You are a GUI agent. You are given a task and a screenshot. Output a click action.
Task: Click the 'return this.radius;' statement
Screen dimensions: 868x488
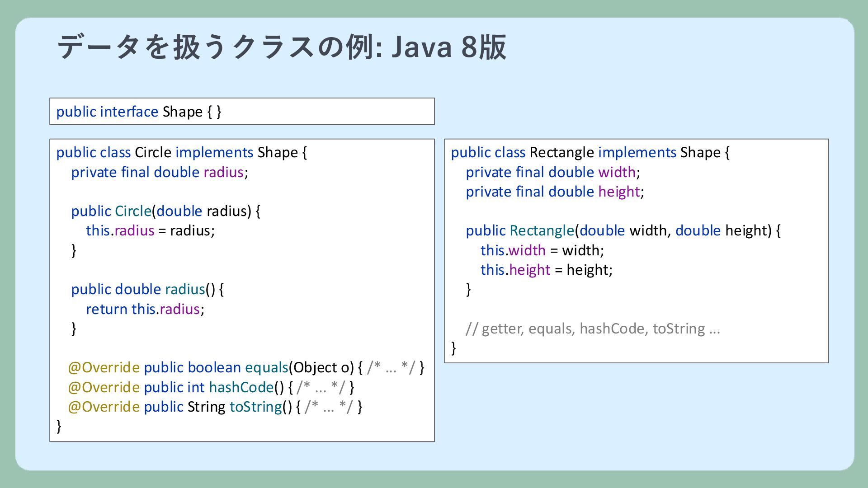[x=145, y=309]
